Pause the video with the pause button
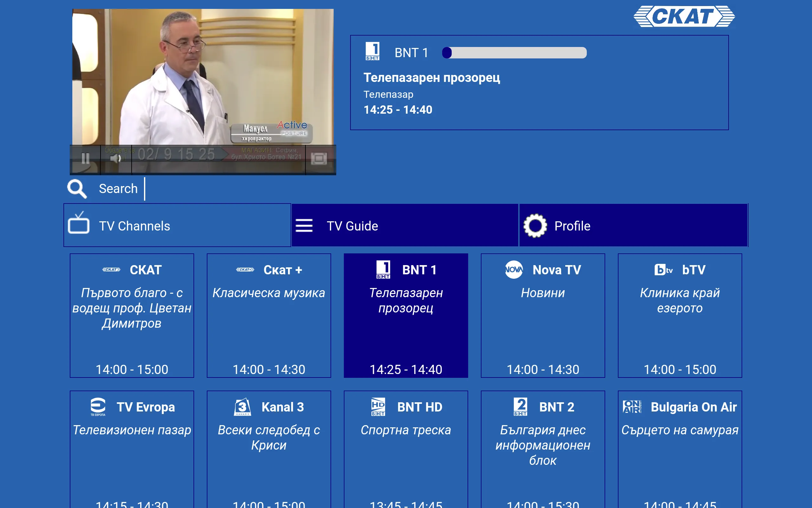812x508 pixels. pyautogui.click(x=85, y=158)
